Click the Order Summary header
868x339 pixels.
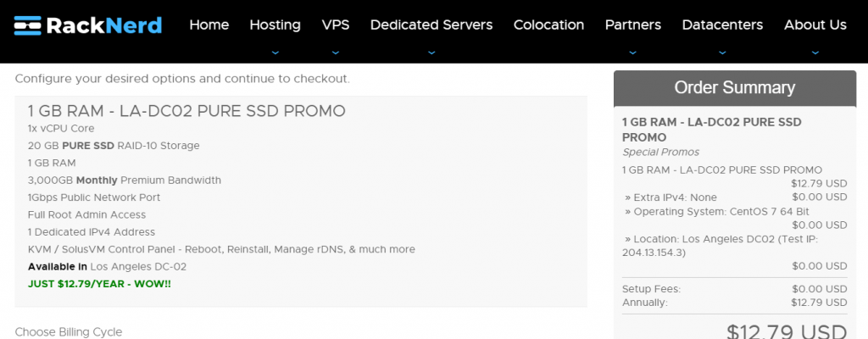pyautogui.click(x=735, y=88)
